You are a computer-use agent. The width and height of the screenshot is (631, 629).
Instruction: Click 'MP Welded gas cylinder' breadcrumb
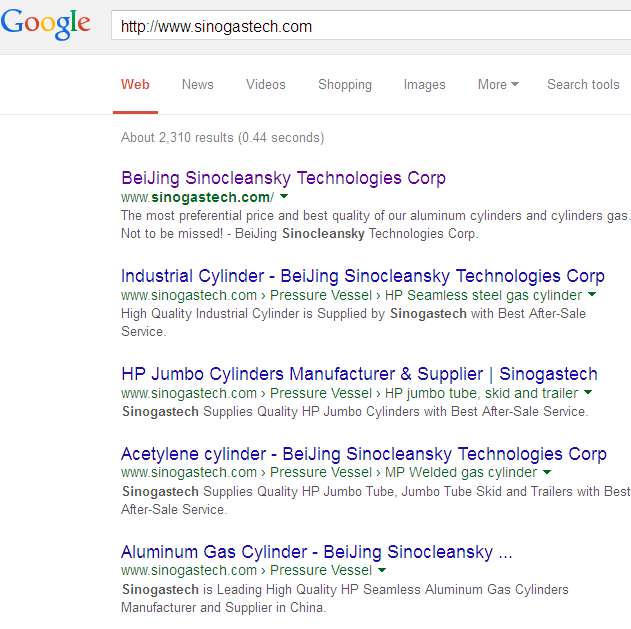point(461,472)
